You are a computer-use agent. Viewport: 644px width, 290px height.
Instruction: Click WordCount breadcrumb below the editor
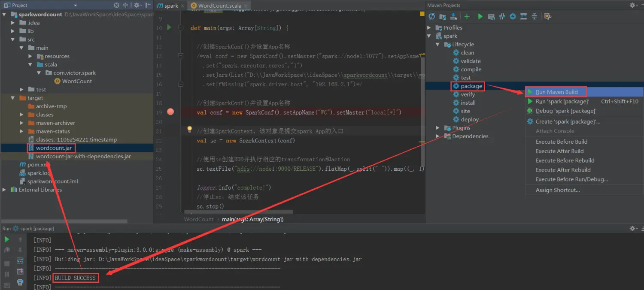pyautogui.click(x=199, y=219)
